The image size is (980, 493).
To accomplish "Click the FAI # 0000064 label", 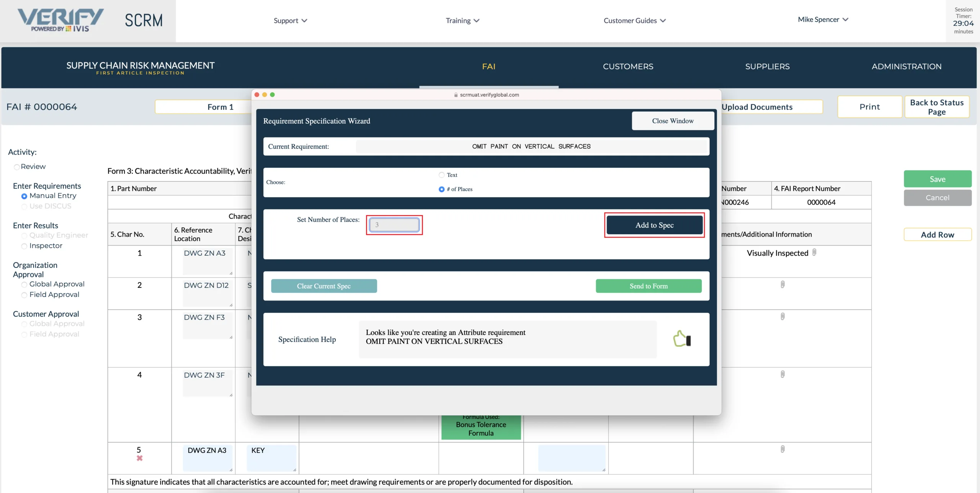I will 42,107.
